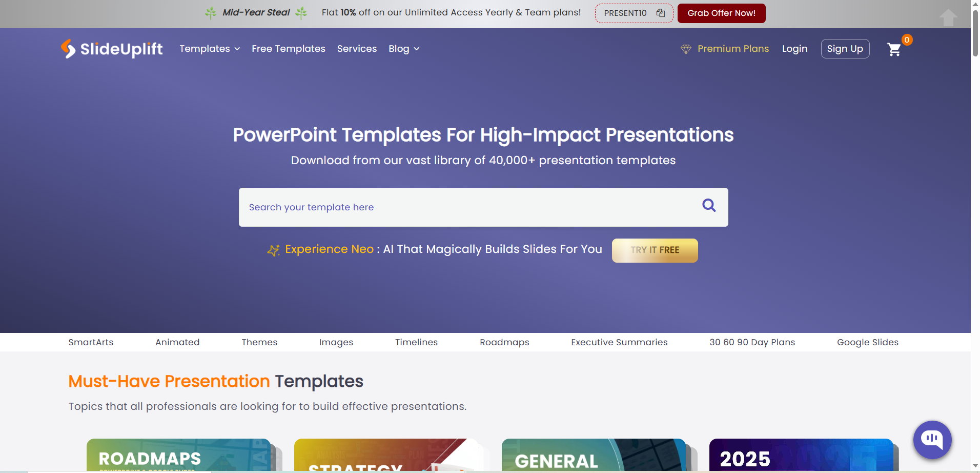Select the Timelines category tab
This screenshot has height=473, width=980.
416,342
